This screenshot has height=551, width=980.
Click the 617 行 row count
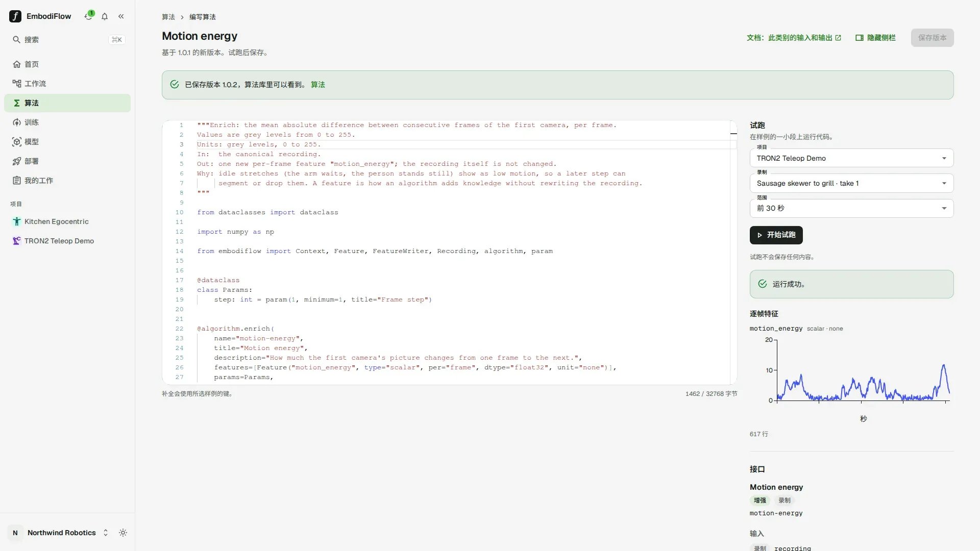tap(758, 434)
